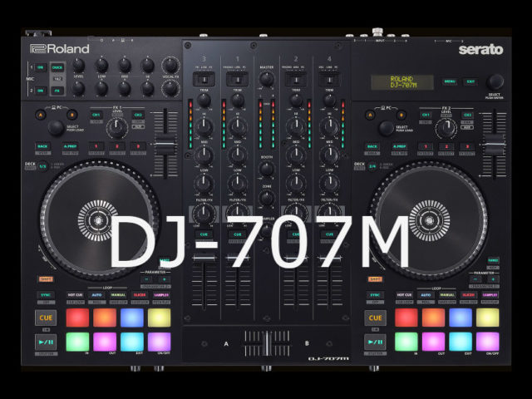532x399 pixels.
Task: Hit the green performance pad on left deck
Action: (77, 342)
